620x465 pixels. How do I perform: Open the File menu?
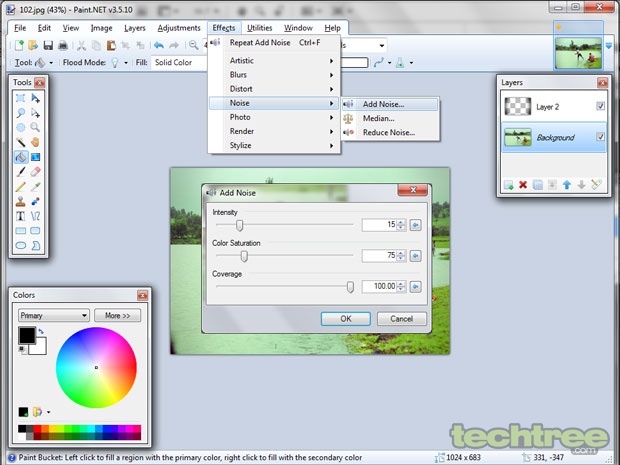(x=20, y=28)
